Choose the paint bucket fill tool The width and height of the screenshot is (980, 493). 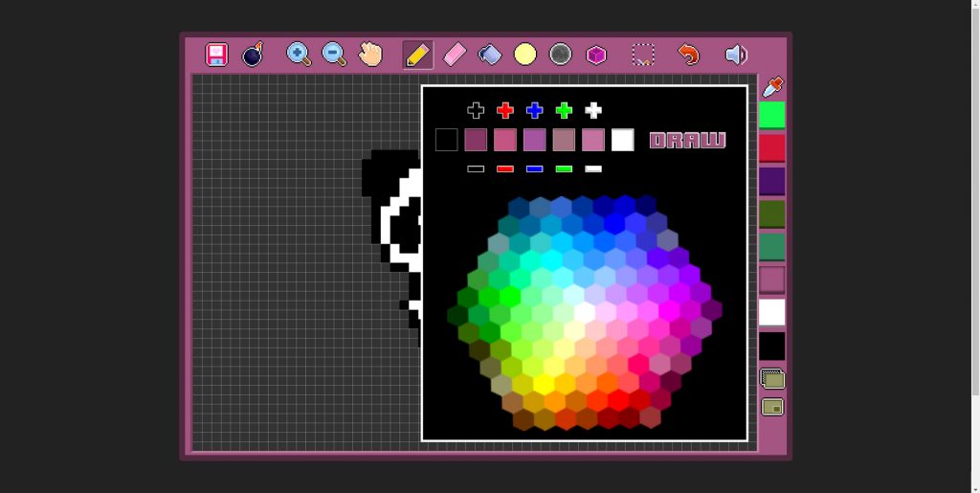point(489,55)
